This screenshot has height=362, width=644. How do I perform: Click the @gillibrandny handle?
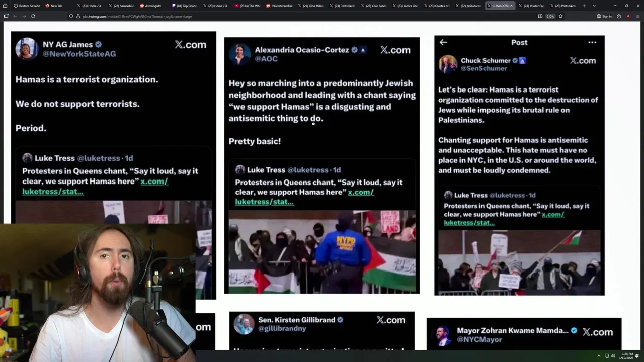coord(282,328)
